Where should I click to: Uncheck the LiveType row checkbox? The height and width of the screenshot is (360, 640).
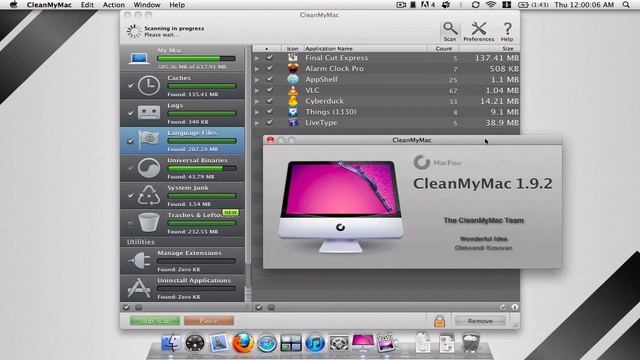point(269,122)
